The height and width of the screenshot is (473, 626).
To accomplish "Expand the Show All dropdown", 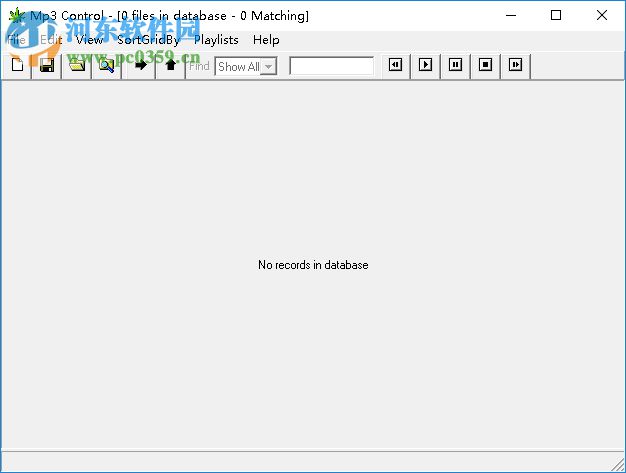I will pos(269,67).
